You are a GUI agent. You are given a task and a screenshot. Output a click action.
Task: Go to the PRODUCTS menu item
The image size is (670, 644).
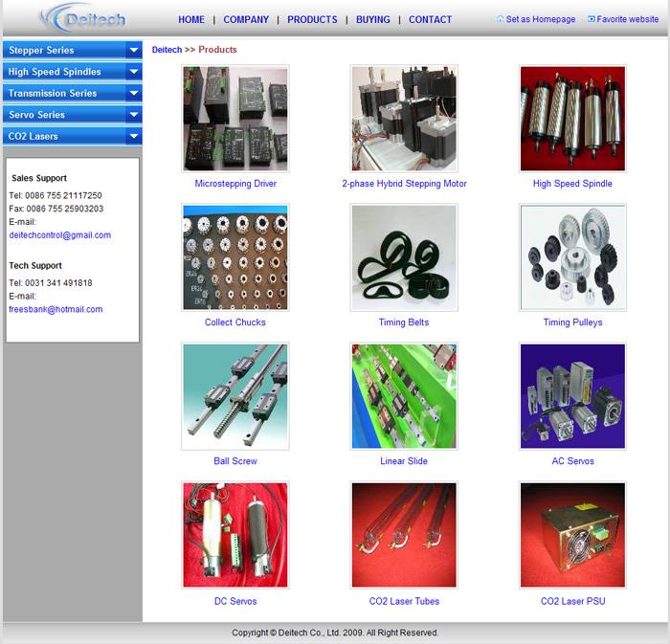tap(312, 20)
